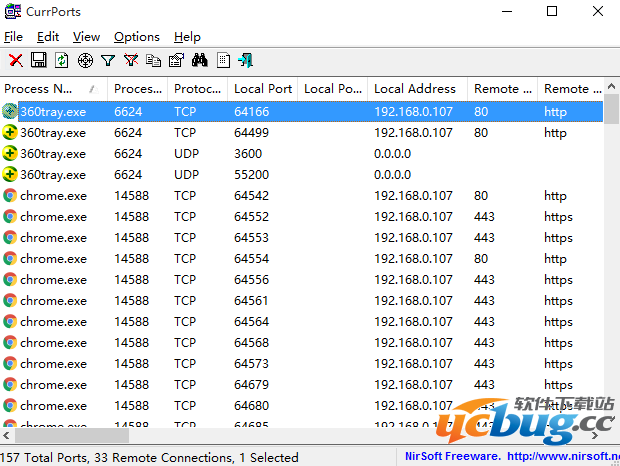The image size is (620, 466).
Task: Click the floppy disk save icon
Action: coord(39,61)
